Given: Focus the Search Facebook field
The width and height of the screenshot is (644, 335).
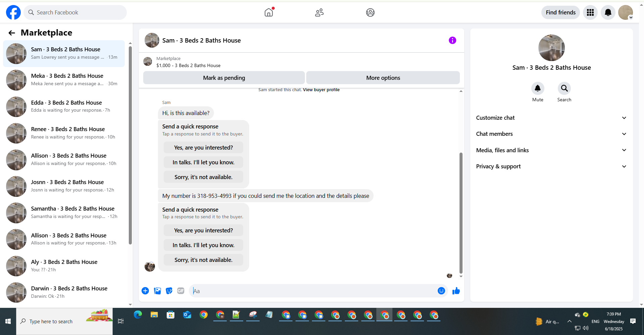Looking at the screenshot, I should click(75, 12).
